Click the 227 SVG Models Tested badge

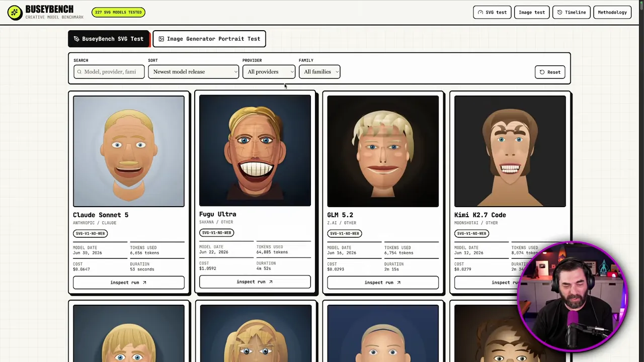click(x=119, y=12)
